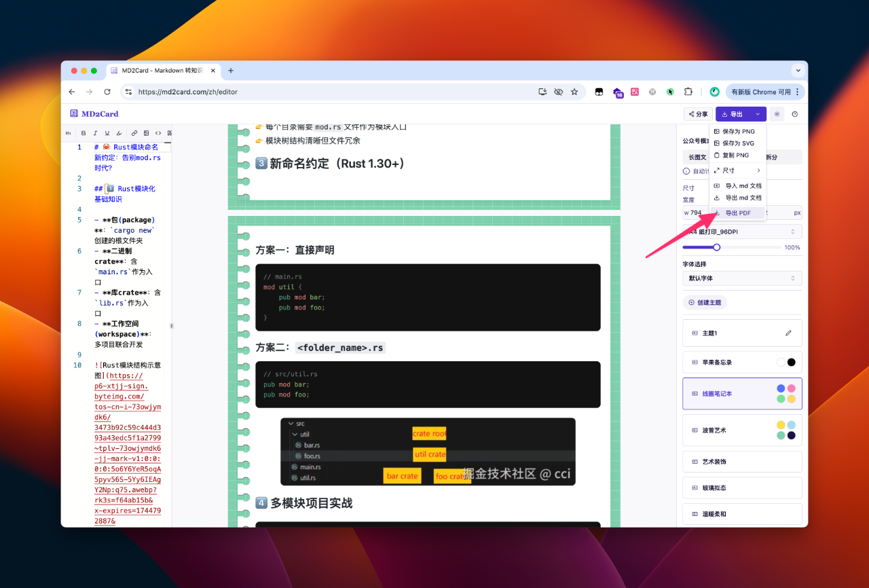Toggle italic formatting in editor toolbar
Image resolution: width=869 pixels, height=588 pixels.
[x=96, y=133]
